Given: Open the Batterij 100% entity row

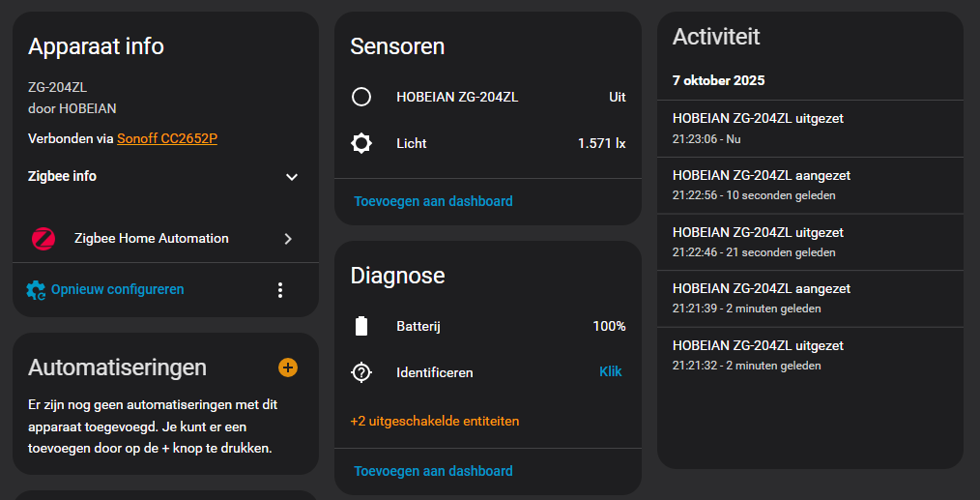Looking at the screenshot, I should (x=488, y=327).
